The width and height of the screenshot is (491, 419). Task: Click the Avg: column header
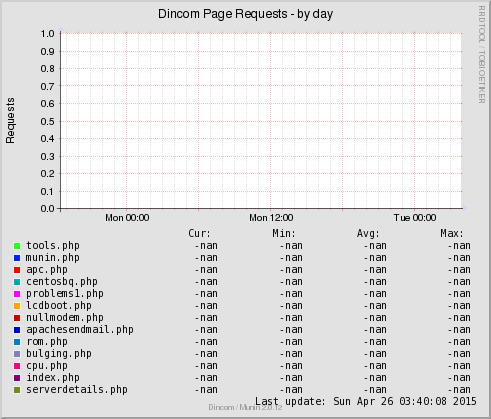368,233
